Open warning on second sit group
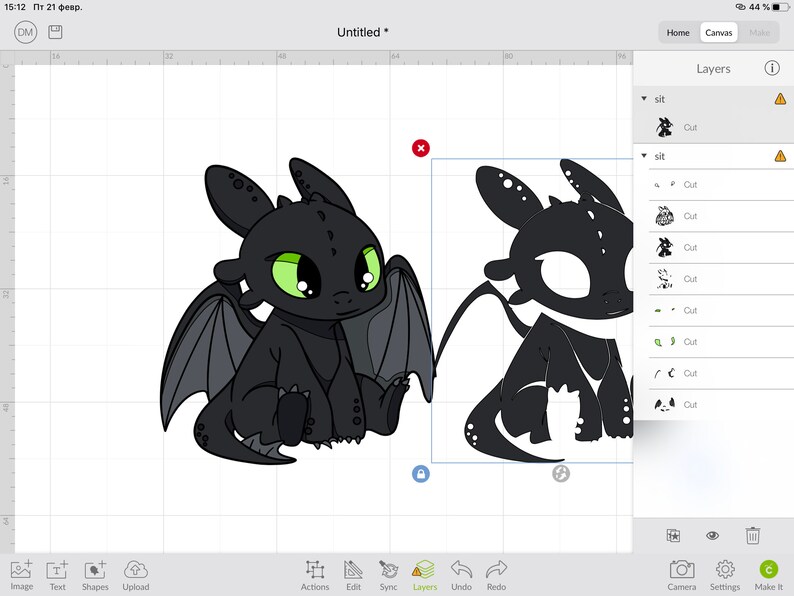This screenshot has width=794, height=596. 780,156
